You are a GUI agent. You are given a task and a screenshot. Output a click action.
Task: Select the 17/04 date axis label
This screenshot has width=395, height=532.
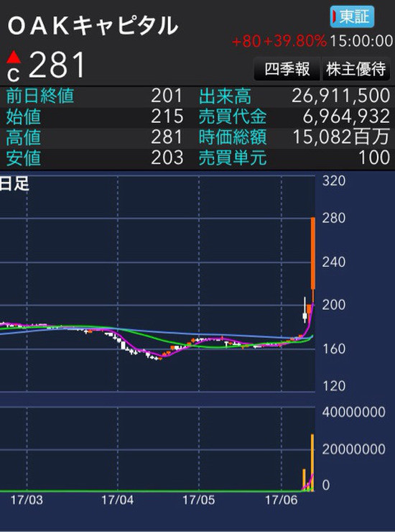117,500
